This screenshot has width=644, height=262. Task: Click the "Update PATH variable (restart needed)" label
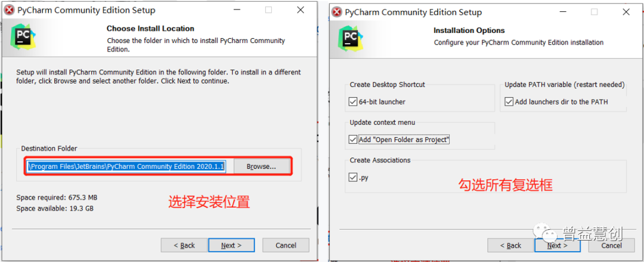[x=564, y=85]
